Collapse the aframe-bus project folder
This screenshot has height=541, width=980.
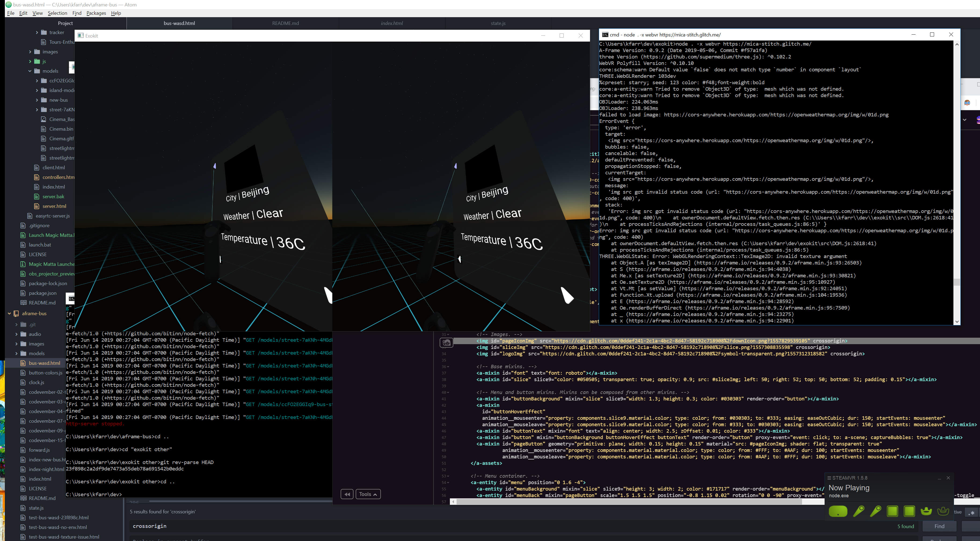coord(9,314)
